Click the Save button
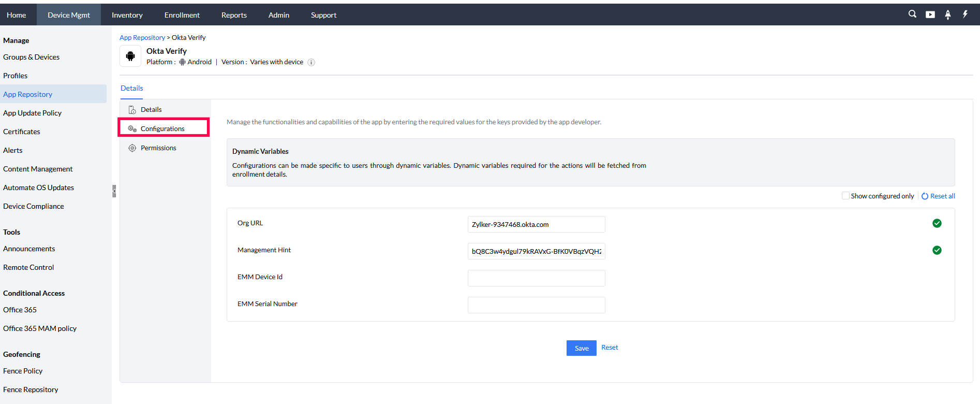This screenshot has height=404, width=980. click(x=581, y=348)
